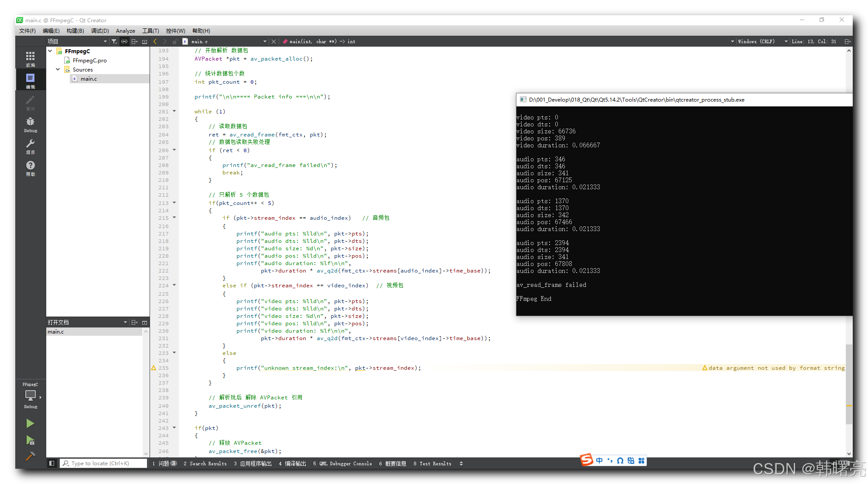This screenshot has height=484, width=868.
Task: Run the project with green play button
Action: point(30,423)
